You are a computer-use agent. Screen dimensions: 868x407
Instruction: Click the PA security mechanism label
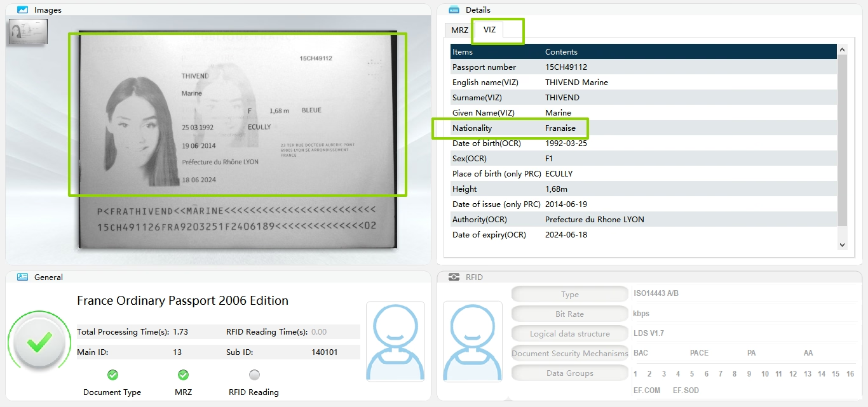pos(752,353)
